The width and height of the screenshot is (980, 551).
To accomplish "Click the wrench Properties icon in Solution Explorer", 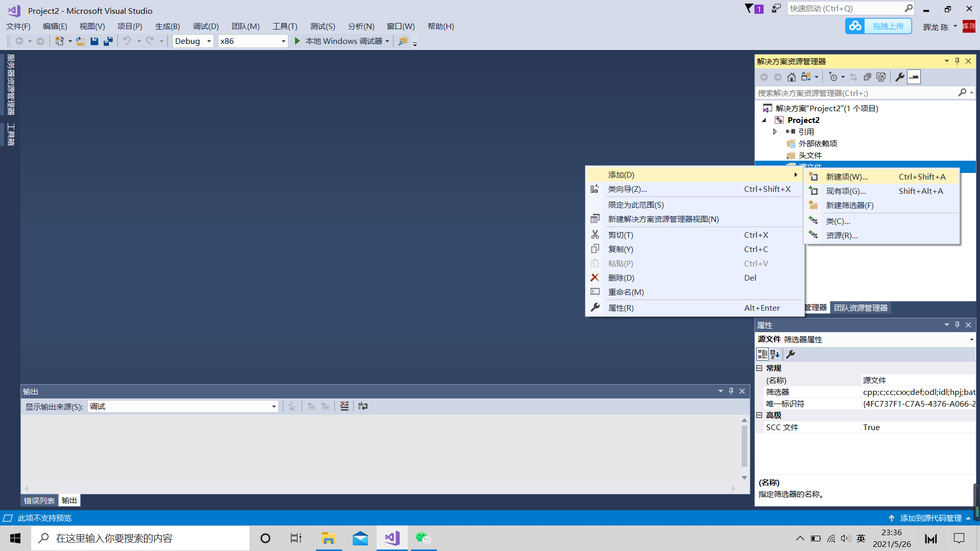I will (899, 77).
